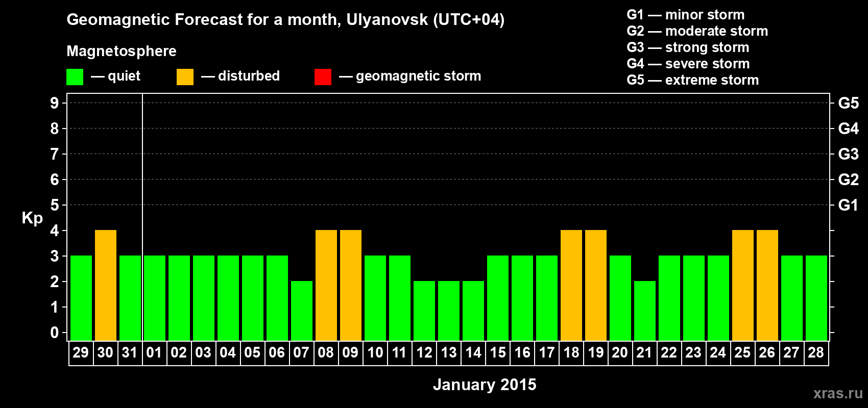Click the date label 20
This screenshot has height=408, width=868.
(620, 352)
